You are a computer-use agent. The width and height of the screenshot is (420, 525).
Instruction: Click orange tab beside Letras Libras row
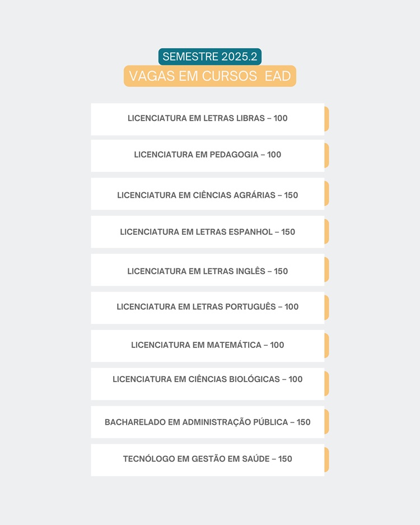pos(326,119)
